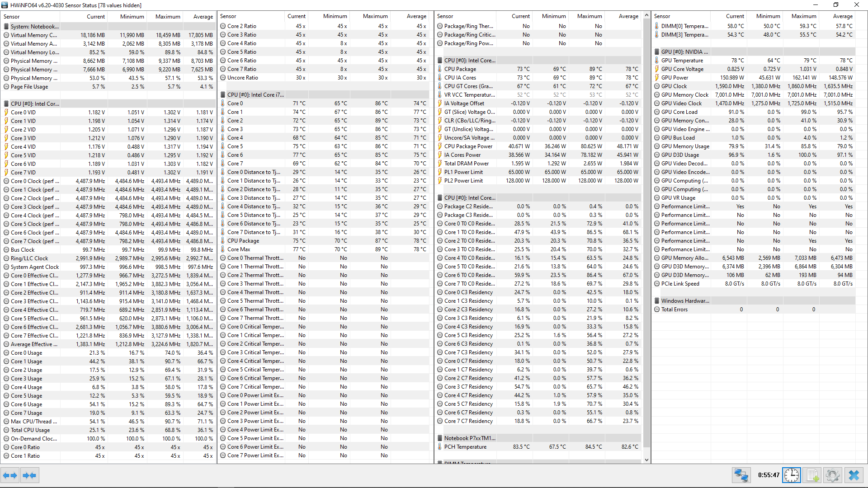Click the Average column header in the last panel
868x488 pixels.
(x=843, y=16)
